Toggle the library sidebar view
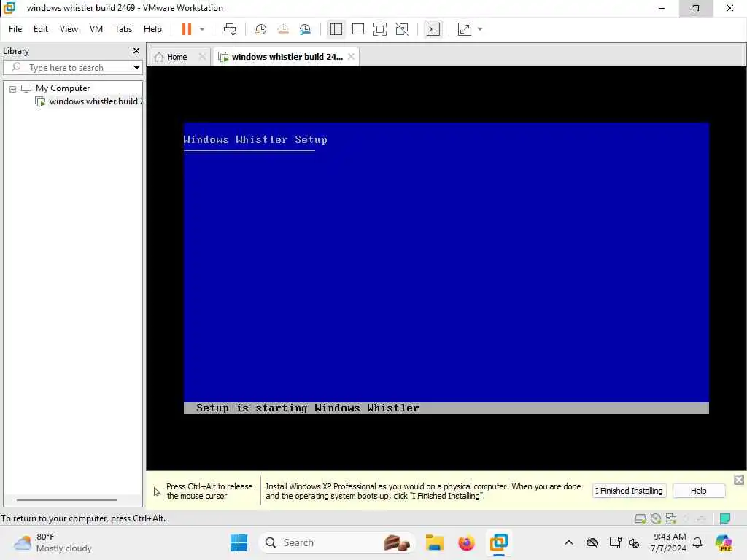 (336, 29)
